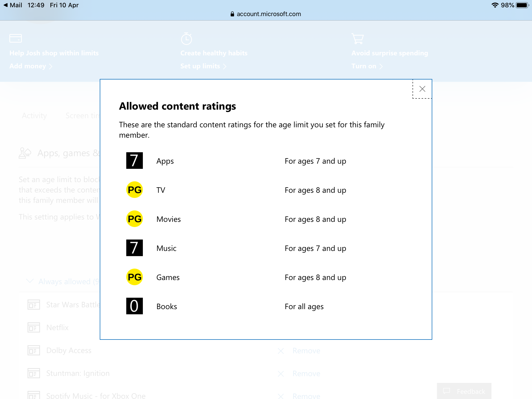Remove Stuntman: Ignition from allowed list
532x399 pixels.
pyautogui.click(x=306, y=374)
